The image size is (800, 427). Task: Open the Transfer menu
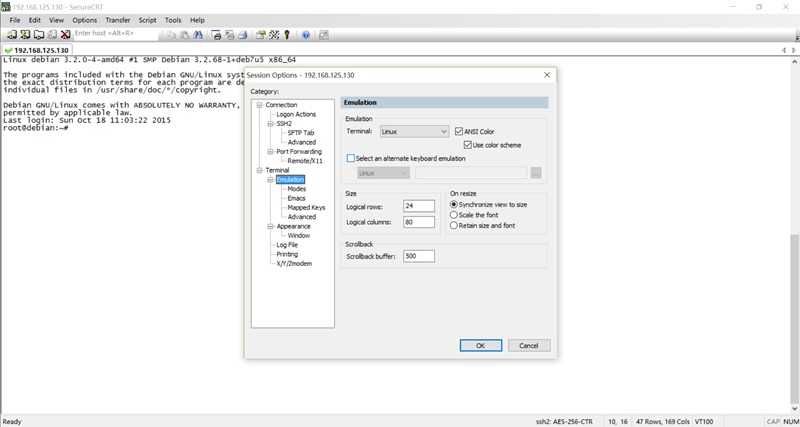click(x=118, y=20)
